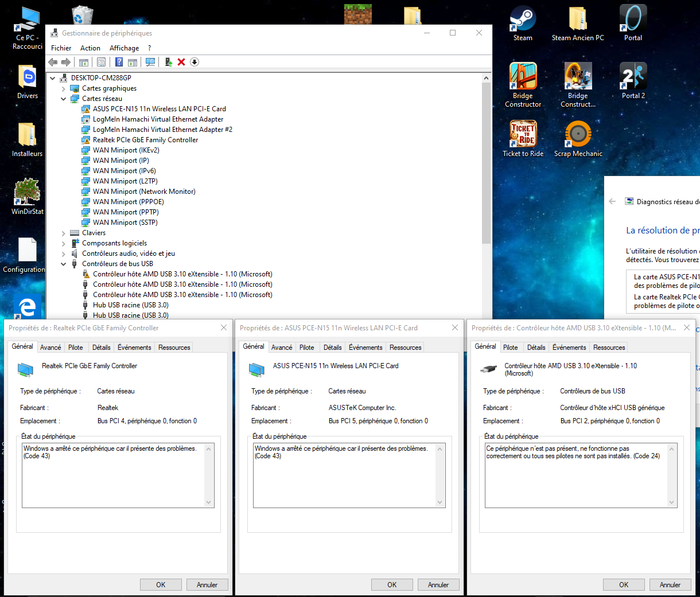Scan for hardware changes using monitor icon

[x=150, y=62]
